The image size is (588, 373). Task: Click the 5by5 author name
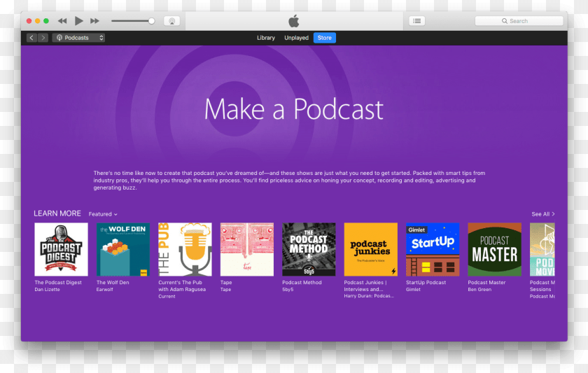288,290
